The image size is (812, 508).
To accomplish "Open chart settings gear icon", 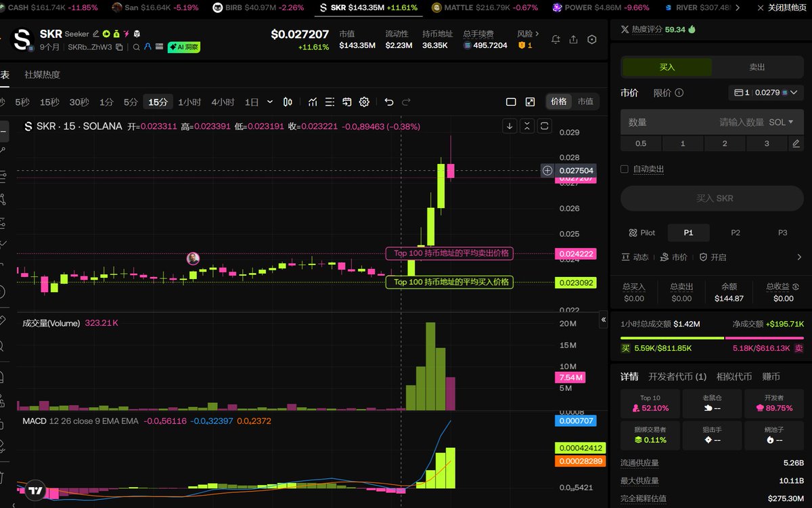I will 364,102.
